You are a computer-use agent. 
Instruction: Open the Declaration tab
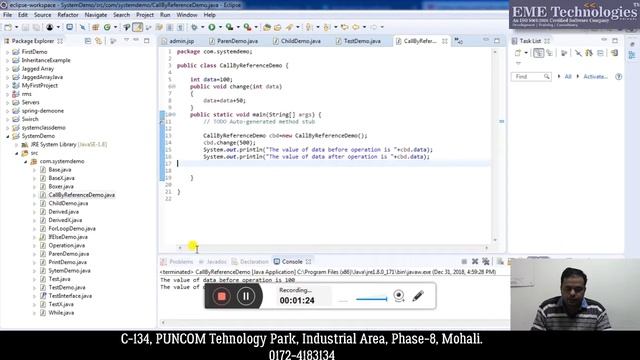[250, 262]
